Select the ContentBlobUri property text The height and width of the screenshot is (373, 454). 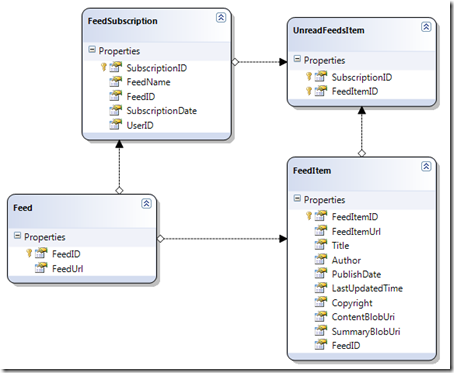tap(363, 317)
